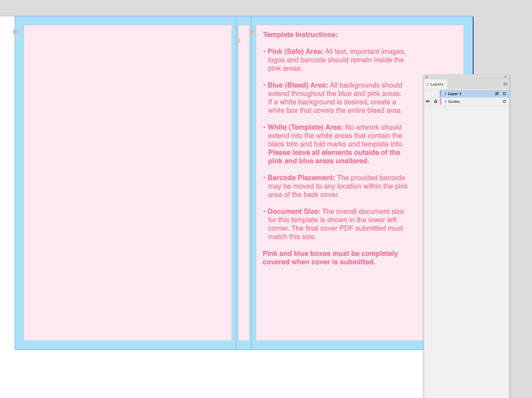Screen dimensions: 532x398
Task: Click lock badge at back cover corner
Action: pos(15,32)
